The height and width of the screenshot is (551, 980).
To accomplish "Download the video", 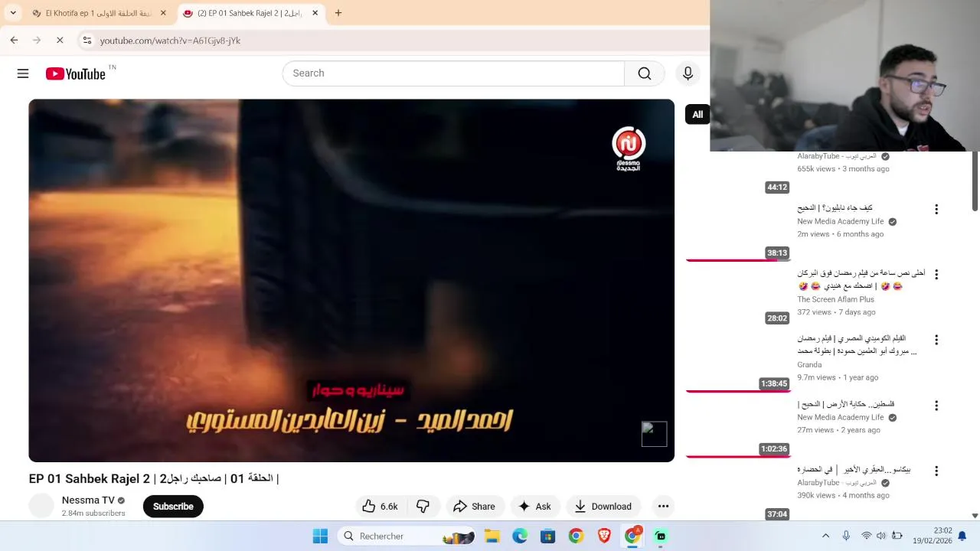I will (x=603, y=506).
